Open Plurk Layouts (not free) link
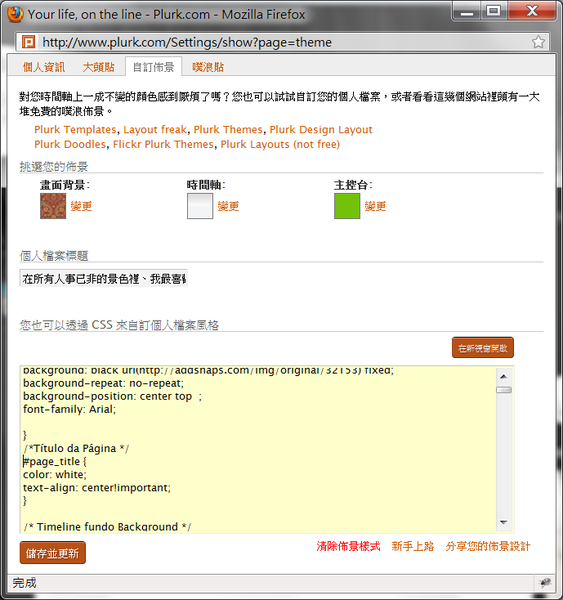The height and width of the screenshot is (600, 563). click(x=280, y=144)
